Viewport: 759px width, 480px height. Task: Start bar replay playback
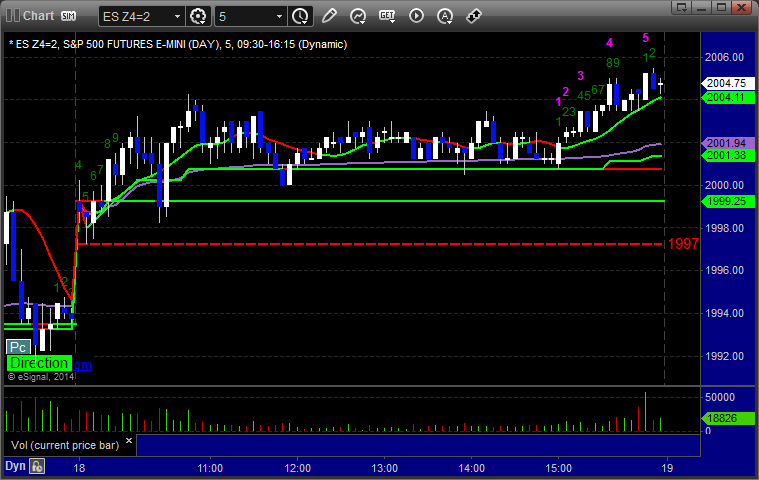tap(416, 16)
